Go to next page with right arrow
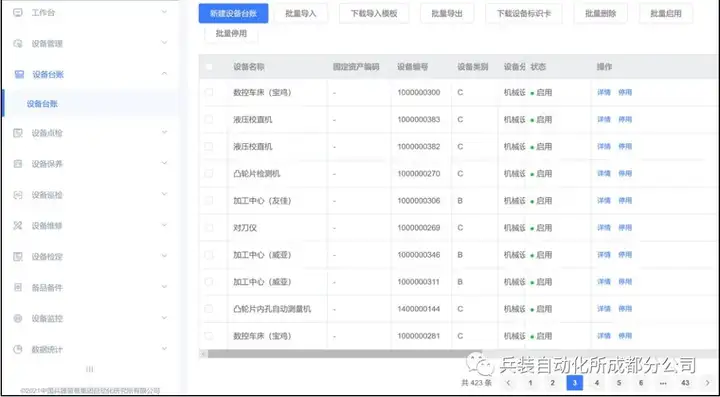This screenshot has height=397, width=720. 707,383
